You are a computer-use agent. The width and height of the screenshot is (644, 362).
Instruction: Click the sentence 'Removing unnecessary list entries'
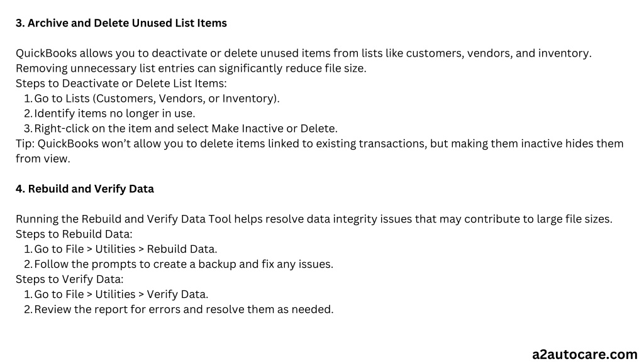click(x=191, y=68)
